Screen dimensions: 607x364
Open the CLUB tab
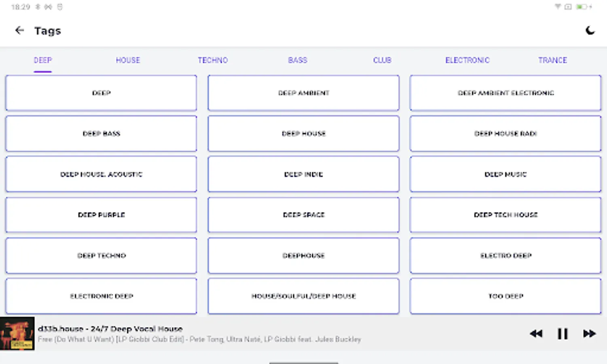click(x=382, y=60)
